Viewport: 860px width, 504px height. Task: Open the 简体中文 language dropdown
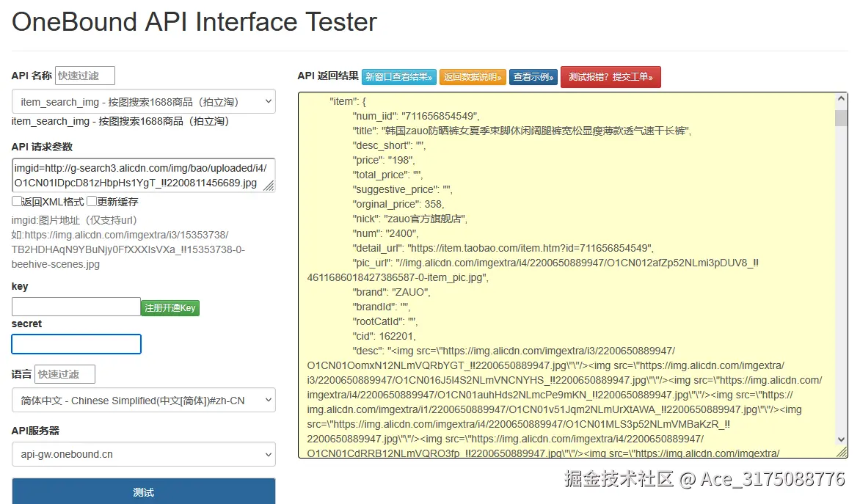click(x=143, y=401)
